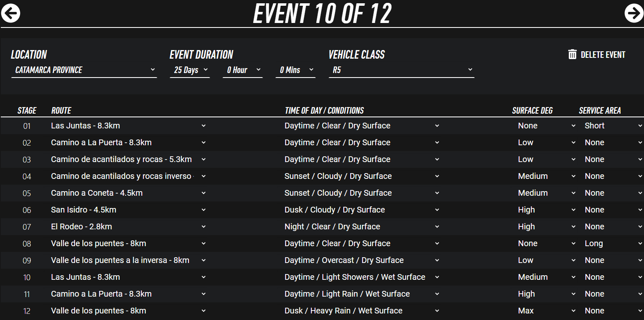This screenshot has width=644, height=320.
Task: Go to previous event with left arrow
Action: tap(11, 13)
